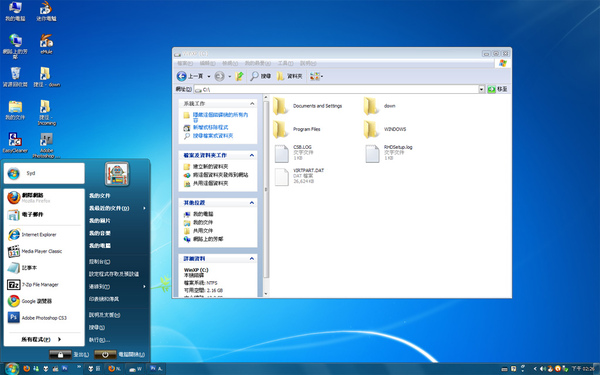Select the Documents and Settings folder

tap(308, 106)
